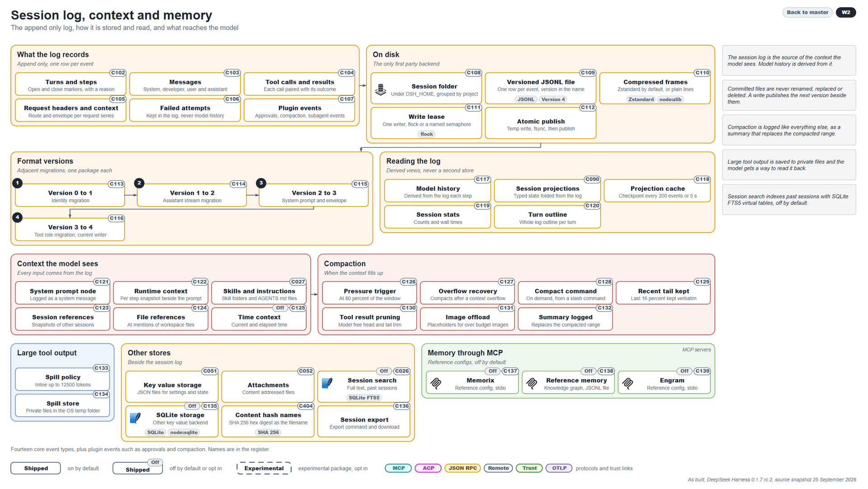This screenshot has height=489, width=868.
Task: Click the SQLite feather icon in SQLite storage
Action: click(x=135, y=418)
